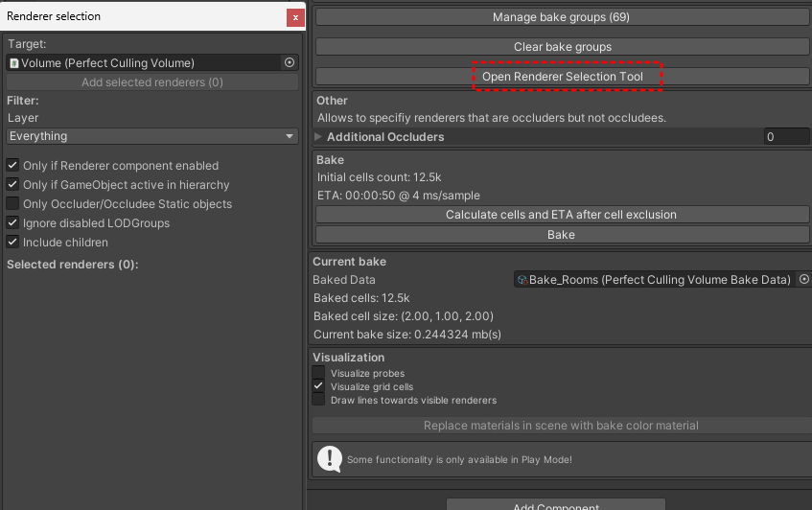
Task: Click the Bake button
Action: point(562,235)
